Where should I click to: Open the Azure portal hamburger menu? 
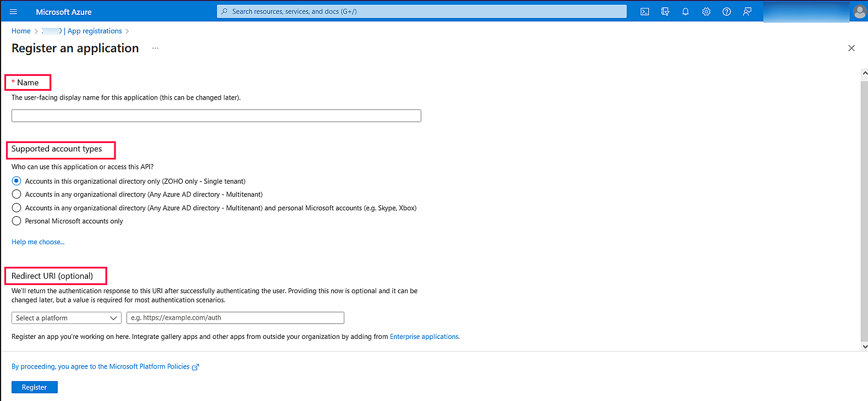pyautogui.click(x=14, y=12)
